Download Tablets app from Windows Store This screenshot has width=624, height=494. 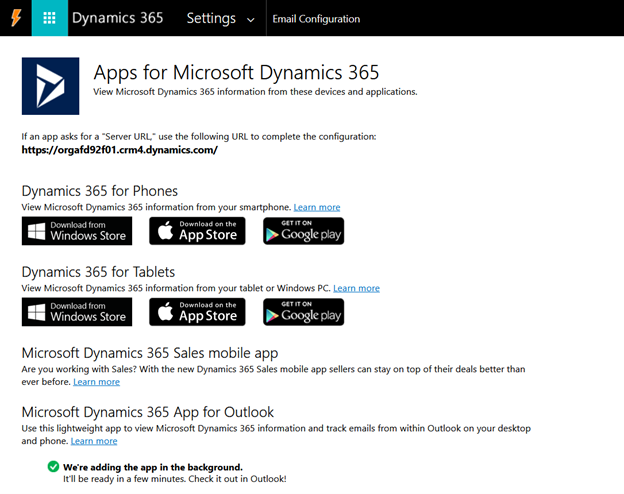pyautogui.click(x=77, y=312)
